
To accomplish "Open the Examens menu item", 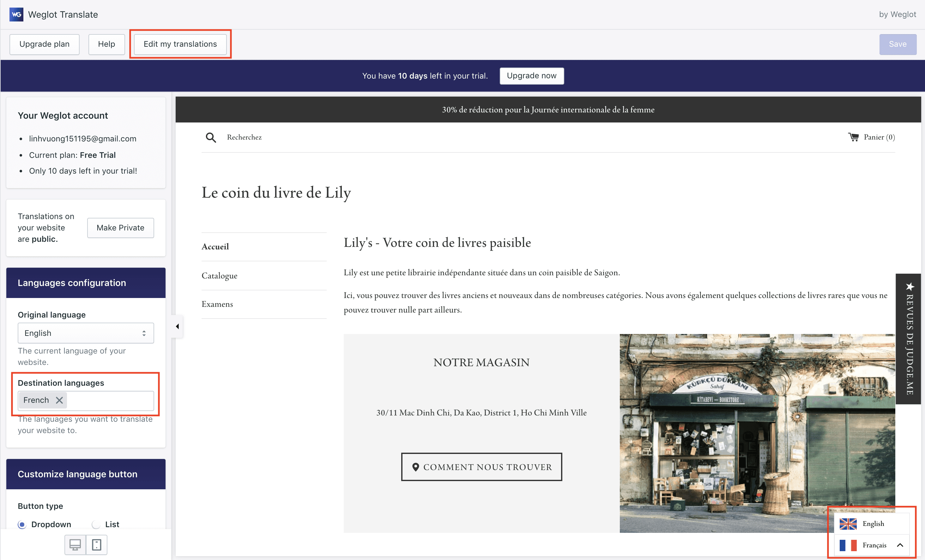I will pos(217,304).
